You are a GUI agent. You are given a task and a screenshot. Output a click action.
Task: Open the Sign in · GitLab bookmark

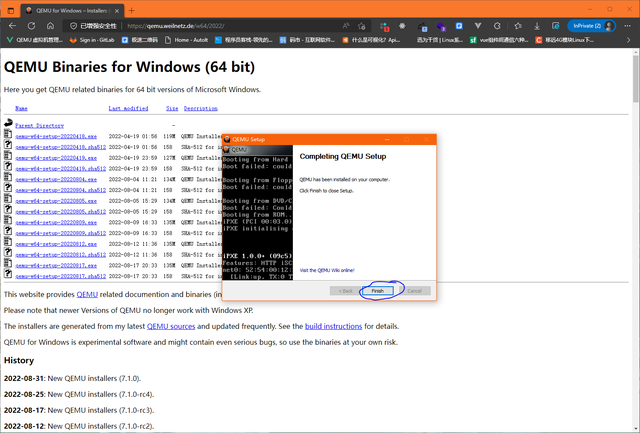click(x=92, y=40)
